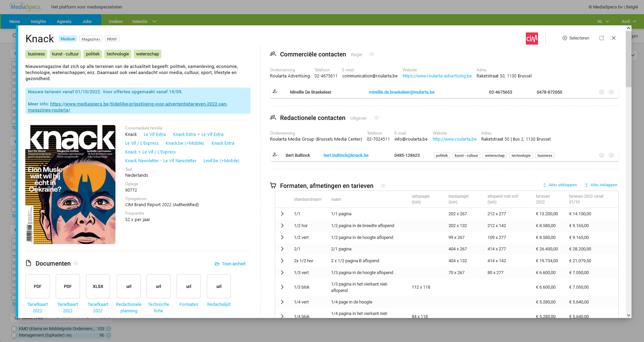Toggle eye icon beside Documenten heading
Image resolution: width=644 pixels, height=342 pixels.
(x=76, y=264)
